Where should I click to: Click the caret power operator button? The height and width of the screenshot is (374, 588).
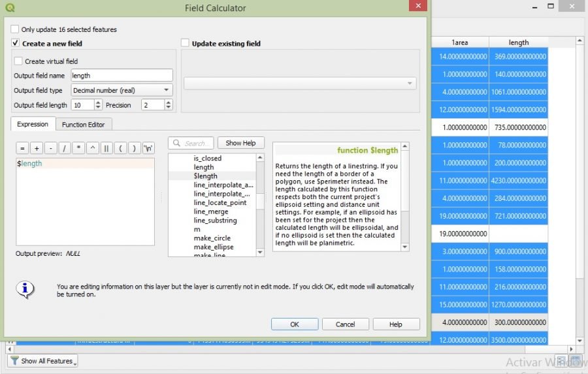click(93, 148)
